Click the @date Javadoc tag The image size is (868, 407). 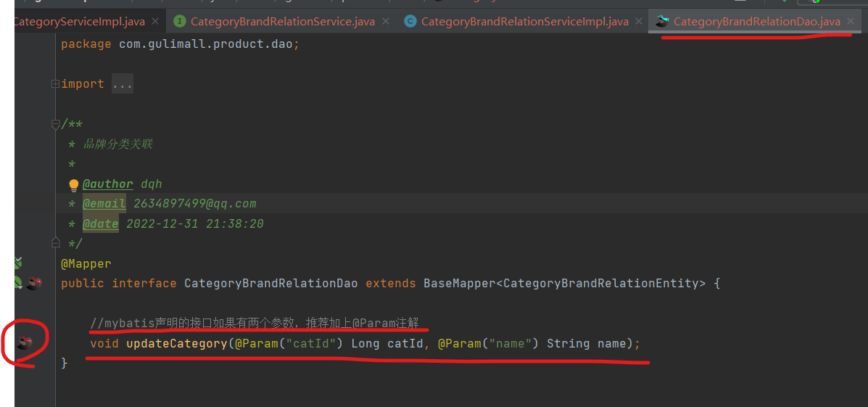(100, 223)
